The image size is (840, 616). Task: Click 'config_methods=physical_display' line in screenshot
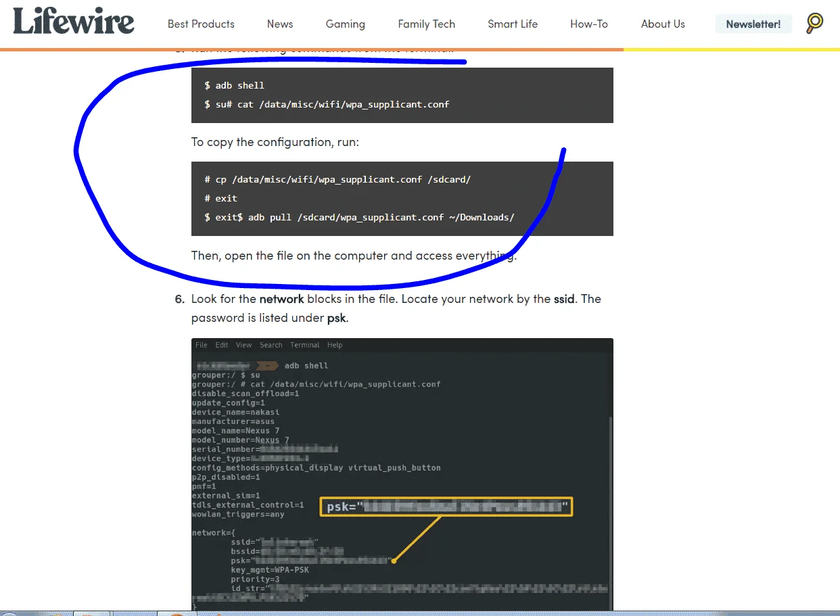pyautogui.click(x=317, y=468)
